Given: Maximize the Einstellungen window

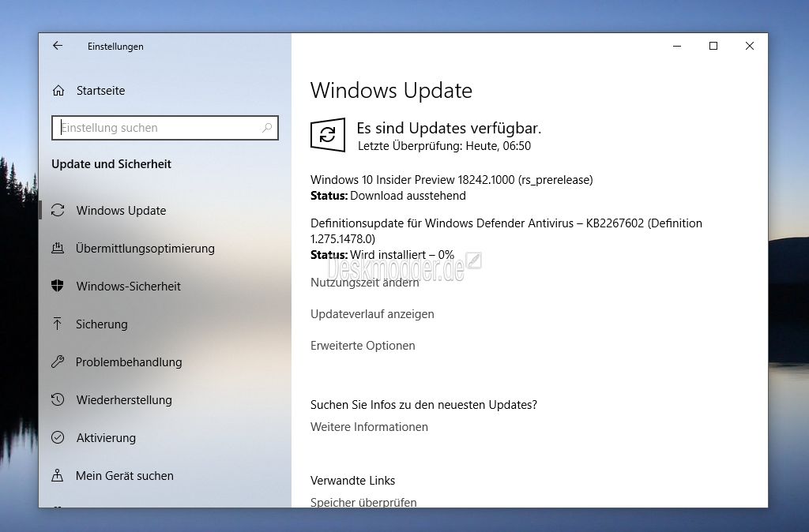Looking at the screenshot, I should 713,46.
